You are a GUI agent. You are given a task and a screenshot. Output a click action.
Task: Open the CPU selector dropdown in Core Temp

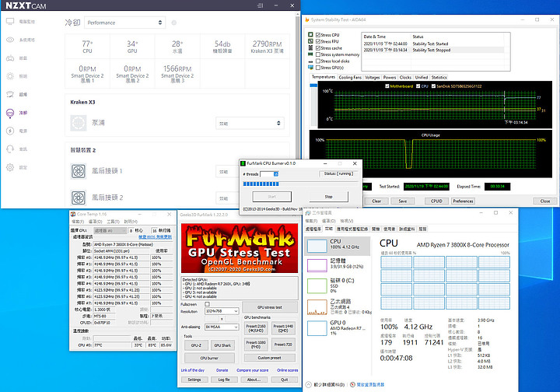coord(110,231)
